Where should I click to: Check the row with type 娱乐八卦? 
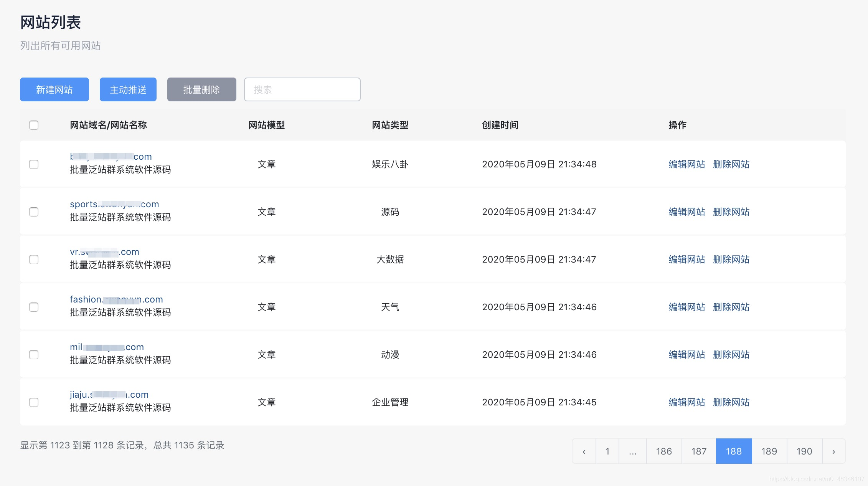pos(34,164)
